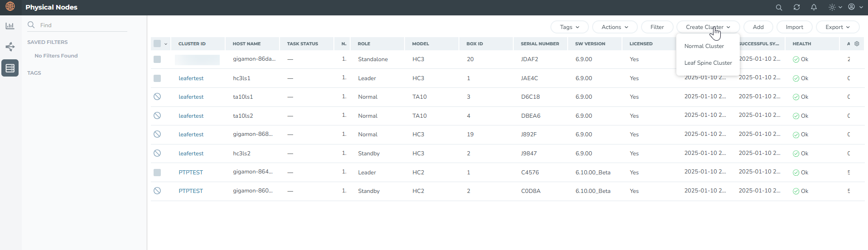Open the PTPTEST cluster link for Standby row
The image size is (868, 250).
tap(191, 191)
